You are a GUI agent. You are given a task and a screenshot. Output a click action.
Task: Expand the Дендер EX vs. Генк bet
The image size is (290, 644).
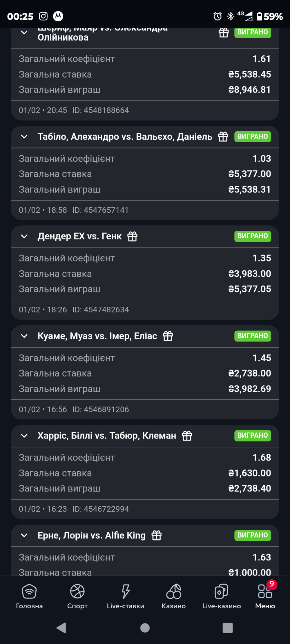(24, 236)
